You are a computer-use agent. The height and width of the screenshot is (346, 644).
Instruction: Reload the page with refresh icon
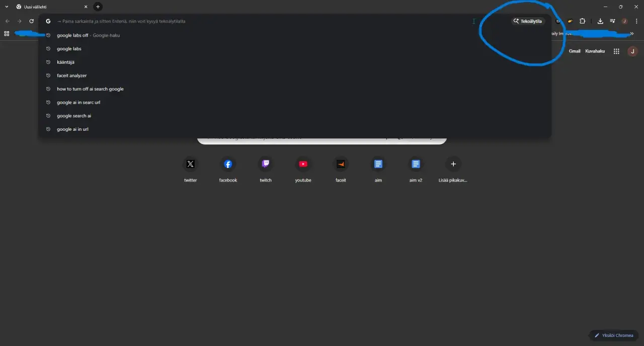pyautogui.click(x=31, y=21)
